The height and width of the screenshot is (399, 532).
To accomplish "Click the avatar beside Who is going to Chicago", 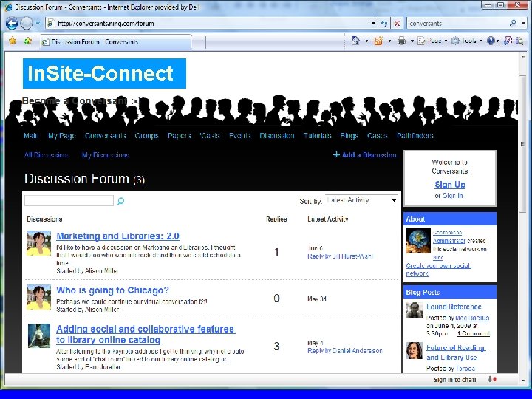I will (x=38, y=297).
